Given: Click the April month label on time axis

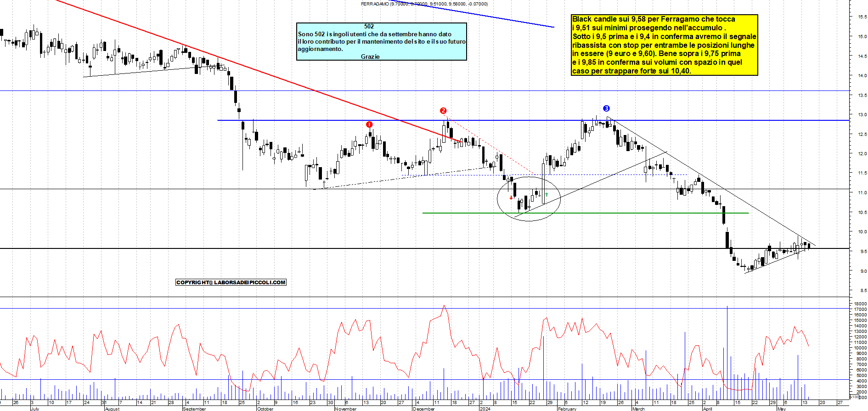Looking at the screenshot, I should (x=708, y=408).
